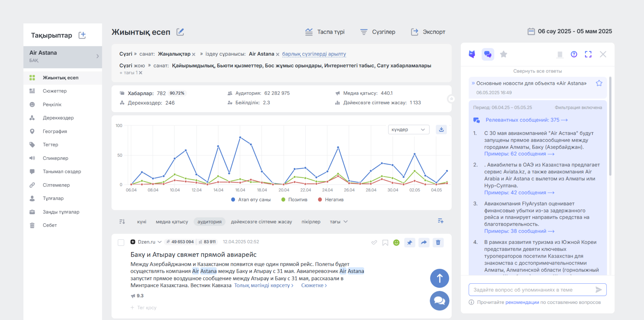This screenshot has width=644, height=320.
Task: Expand the тағы sort options dropdown
Action: click(x=339, y=222)
